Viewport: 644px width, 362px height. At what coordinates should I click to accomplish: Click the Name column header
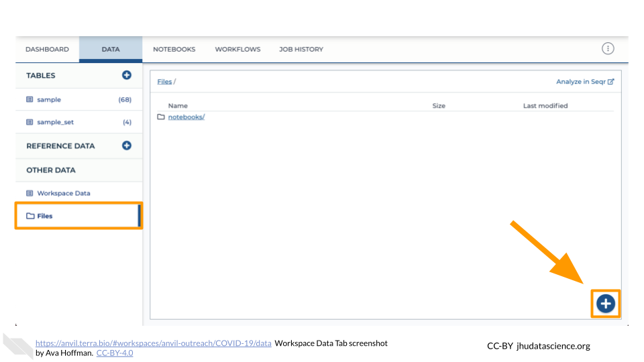178,105
